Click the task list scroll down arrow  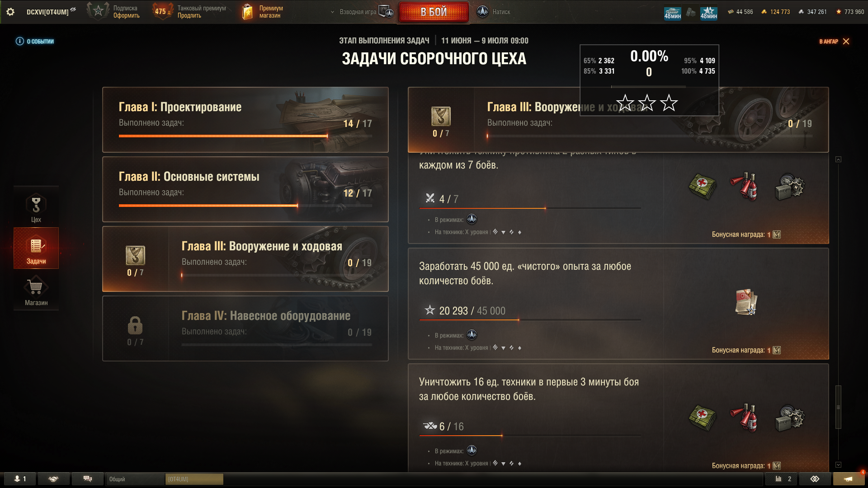[838, 465]
